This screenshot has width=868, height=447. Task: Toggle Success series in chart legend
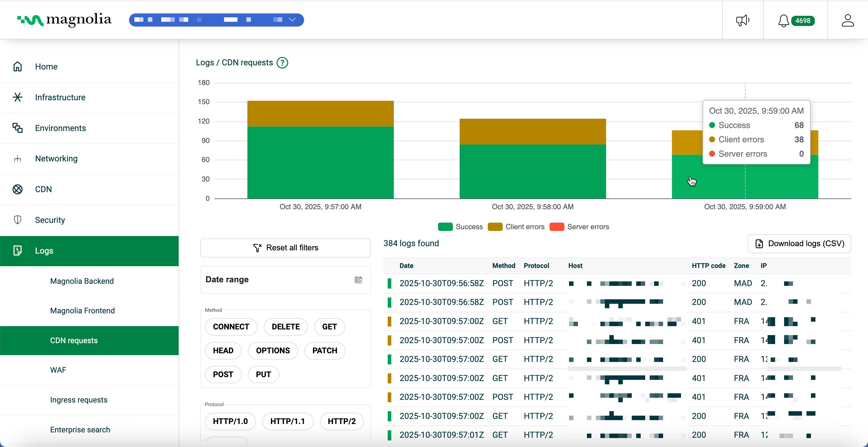460,227
